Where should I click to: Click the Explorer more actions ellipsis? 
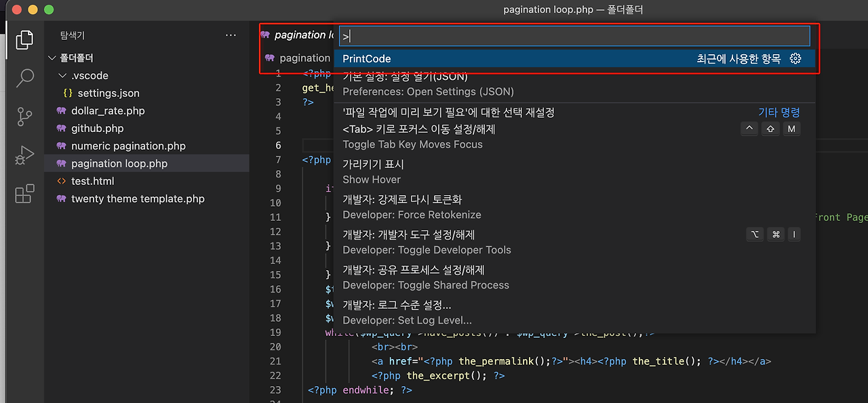[x=231, y=35]
